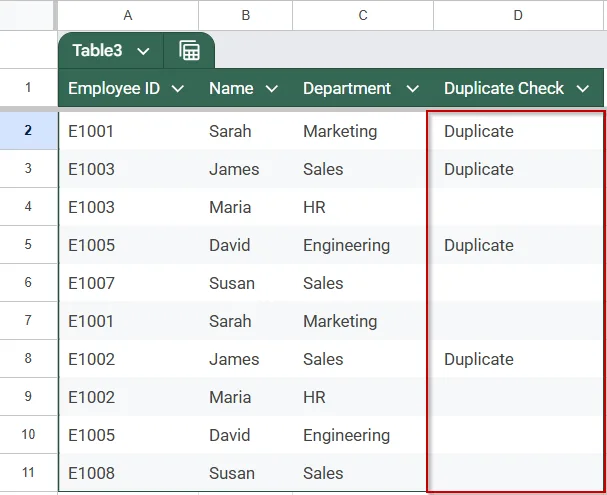The height and width of the screenshot is (495, 607).
Task: Select David name cell in row 10
Action: tap(246, 434)
